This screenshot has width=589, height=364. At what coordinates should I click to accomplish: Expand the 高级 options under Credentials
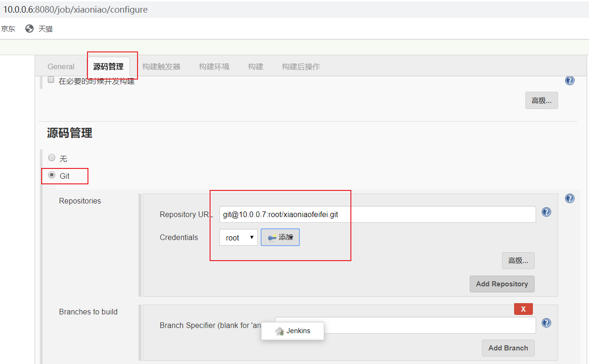(x=518, y=261)
